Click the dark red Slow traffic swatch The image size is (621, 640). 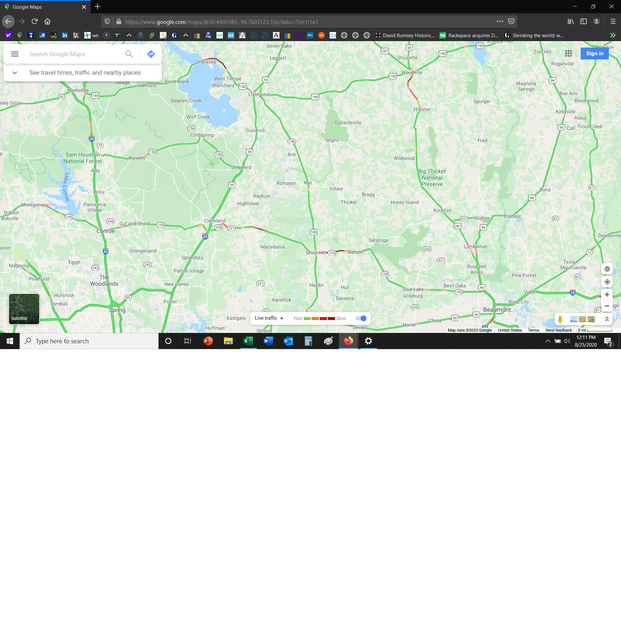(x=332, y=318)
